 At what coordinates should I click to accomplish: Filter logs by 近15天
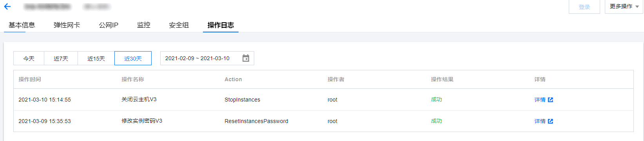coord(96,58)
